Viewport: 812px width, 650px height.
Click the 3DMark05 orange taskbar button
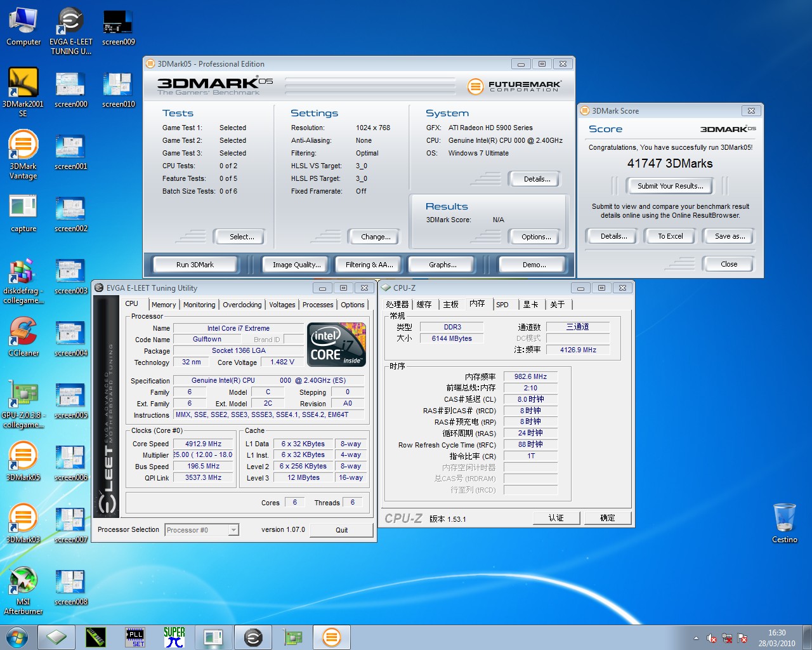332,637
